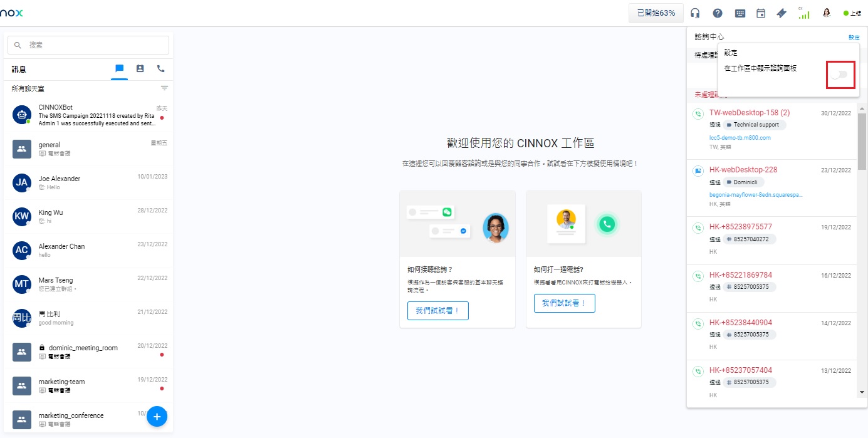The image size is (868, 438).
Task: Open enquiry HK-+85238975577
Action: click(741, 227)
